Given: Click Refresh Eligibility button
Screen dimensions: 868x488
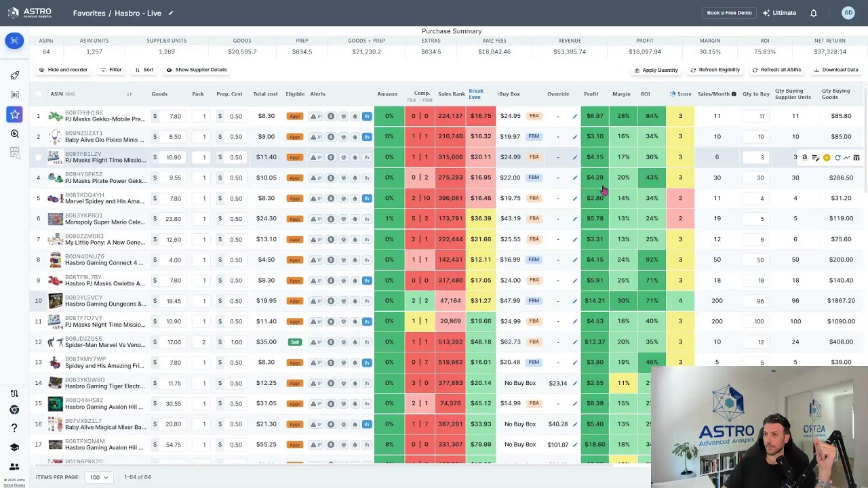Looking at the screenshot, I should 715,70.
